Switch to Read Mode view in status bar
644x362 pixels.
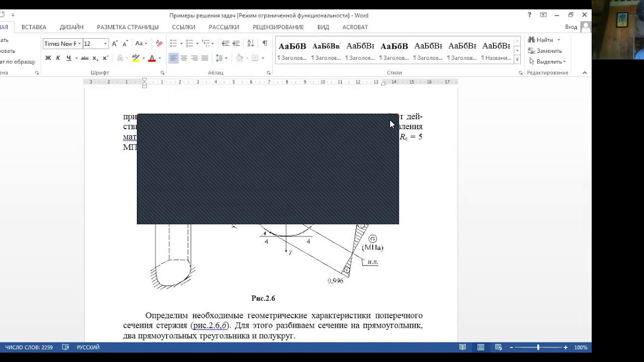coord(462,347)
